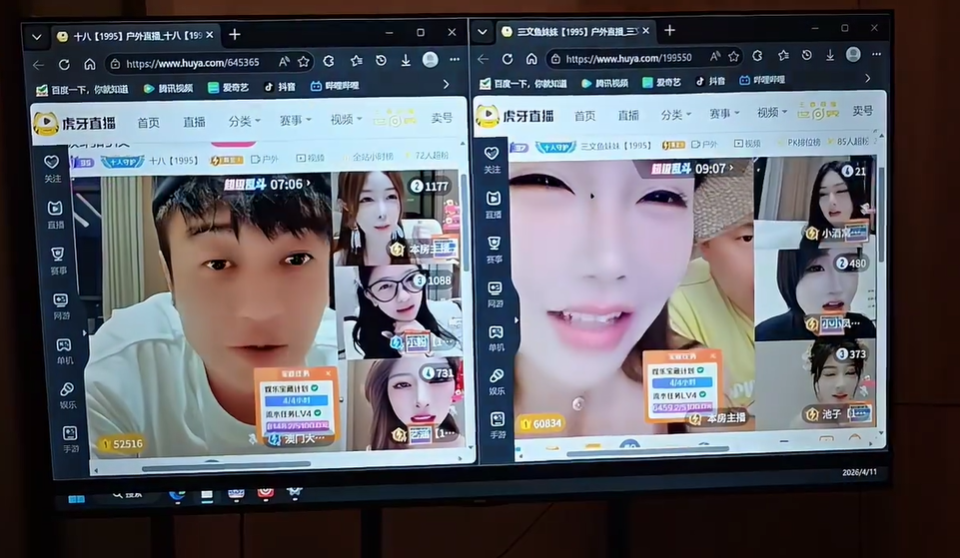
Task: Click PK guest thumbnail with 1177 score
Action: click(395, 217)
